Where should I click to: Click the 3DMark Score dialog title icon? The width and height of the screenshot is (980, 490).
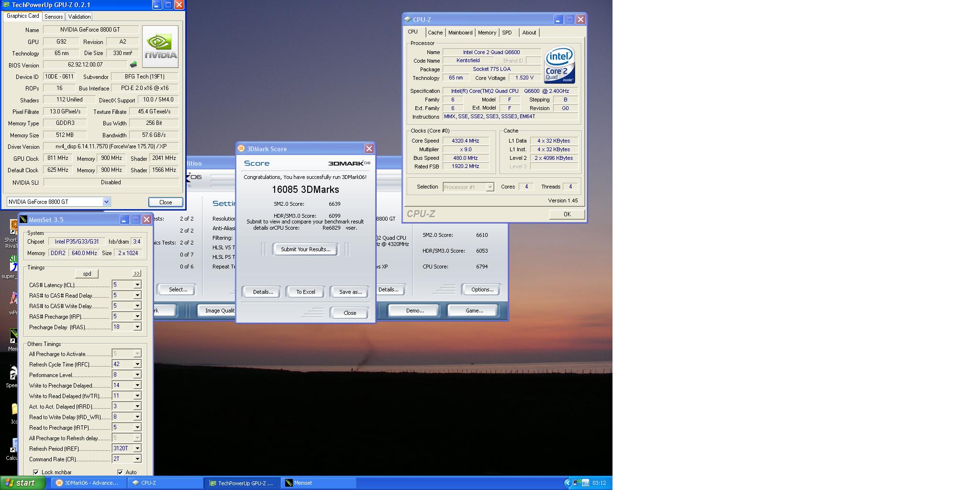click(x=241, y=149)
